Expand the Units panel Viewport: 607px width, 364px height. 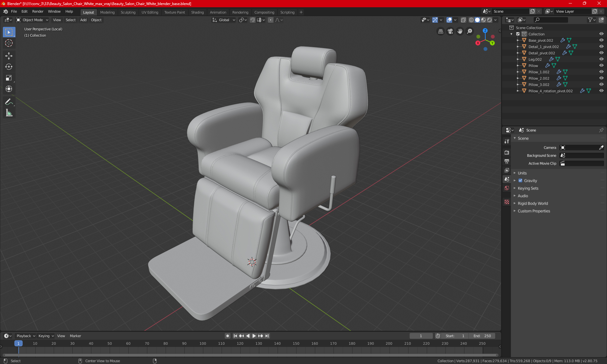click(522, 173)
